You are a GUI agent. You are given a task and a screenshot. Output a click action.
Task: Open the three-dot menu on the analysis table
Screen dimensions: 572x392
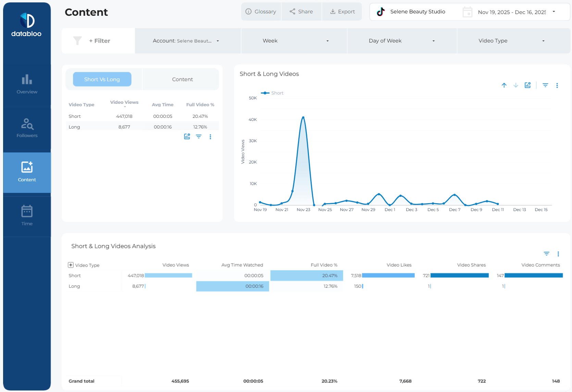(558, 254)
